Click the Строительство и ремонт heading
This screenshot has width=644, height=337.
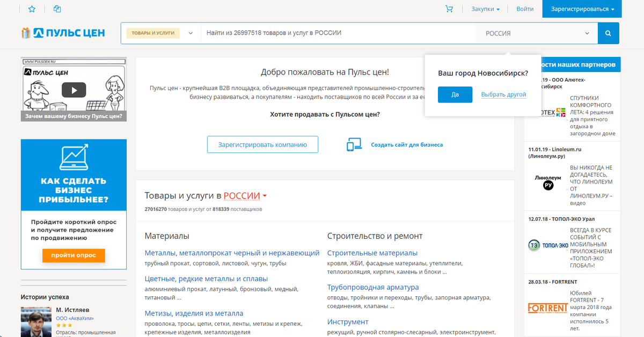pyautogui.click(x=375, y=236)
